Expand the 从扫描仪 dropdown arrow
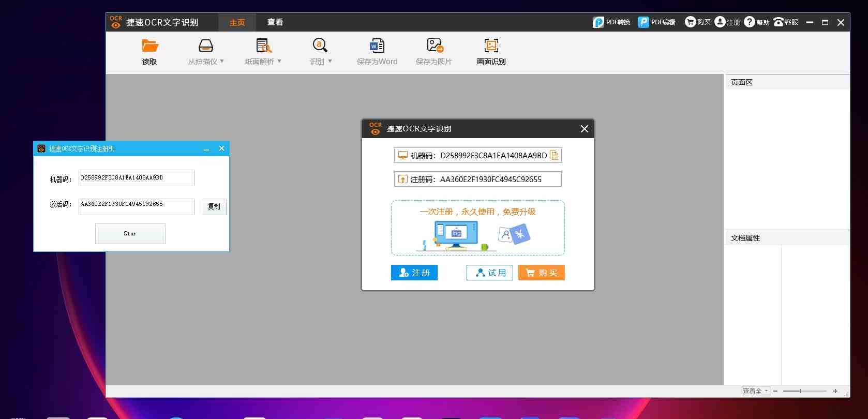 tap(222, 61)
